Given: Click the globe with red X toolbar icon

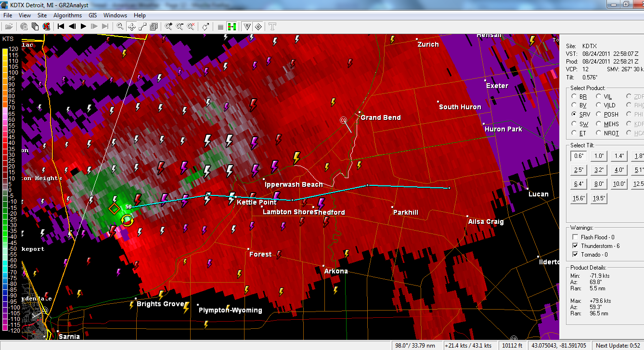Looking at the screenshot, I should click(46, 26).
